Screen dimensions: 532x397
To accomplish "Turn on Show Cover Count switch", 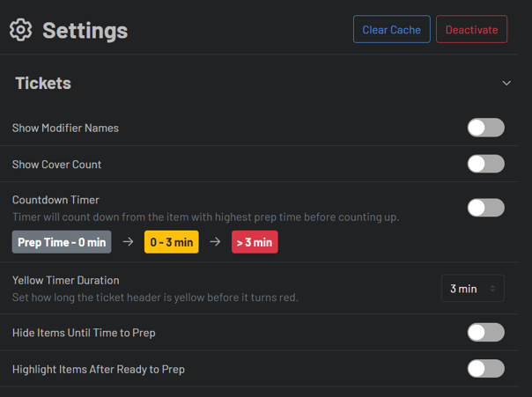I will (x=485, y=164).
